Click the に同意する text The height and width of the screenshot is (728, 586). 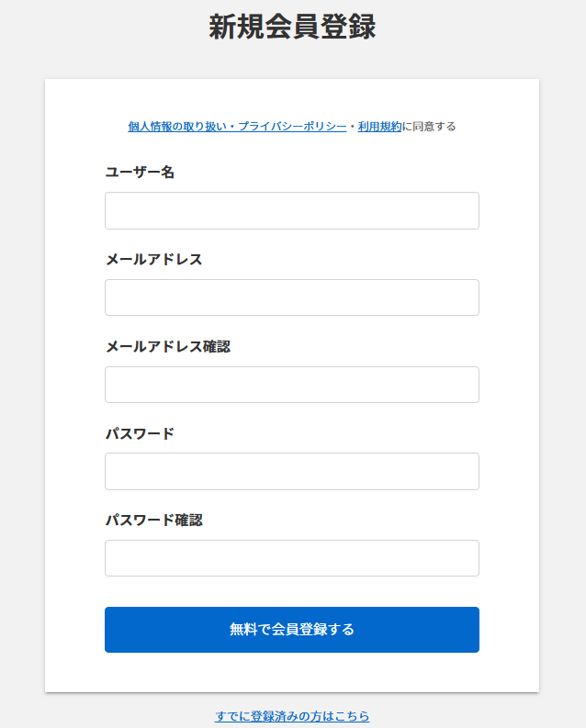(x=429, y=127)
